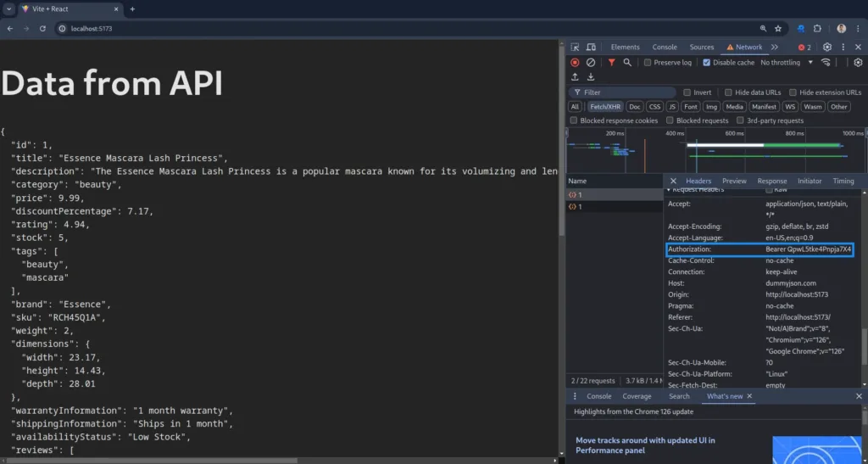Open the Timing tab

[843, 181]
